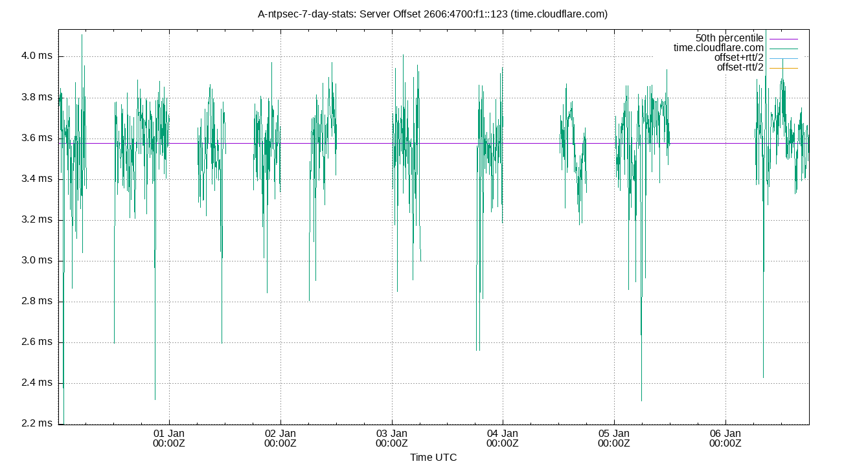Click the "4.0 ms" y-axis label
The height and width of the screenshot is (466, 868).
tap(35, 56)
